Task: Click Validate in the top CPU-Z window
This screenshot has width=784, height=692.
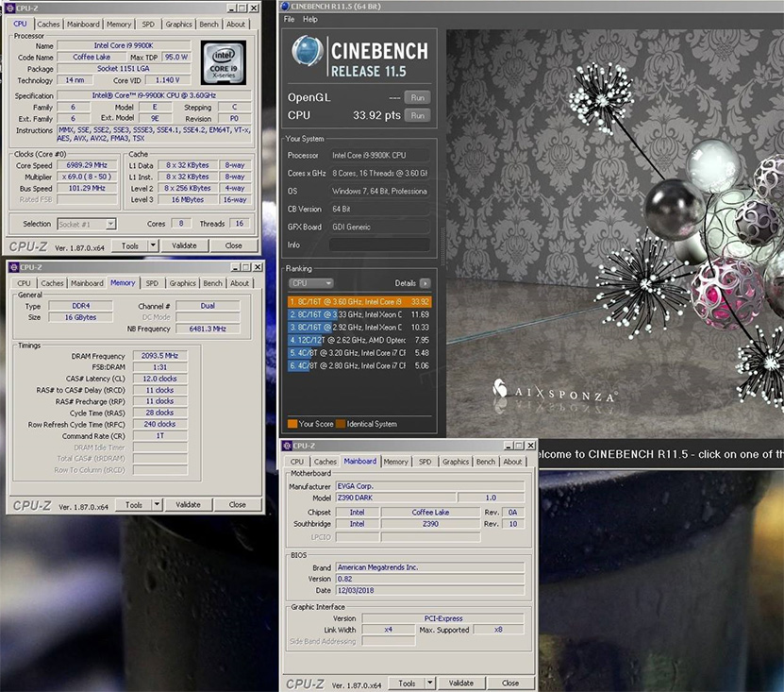Action: [x=184, y=245]
